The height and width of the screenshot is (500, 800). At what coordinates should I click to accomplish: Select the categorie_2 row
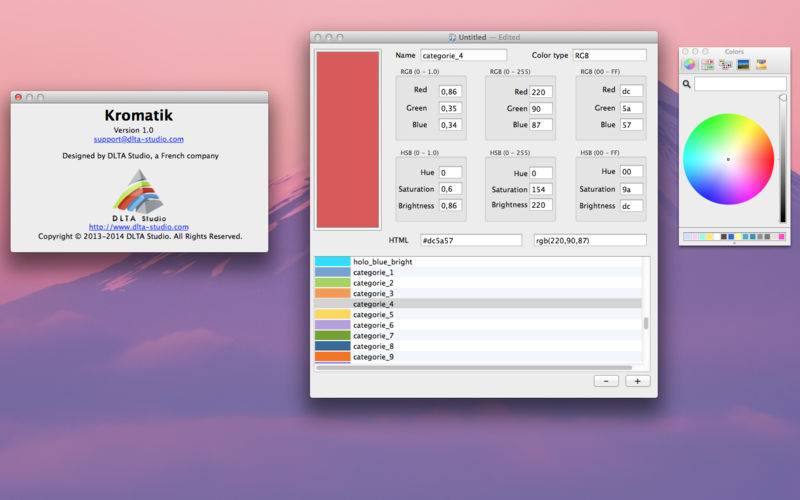[478, 283]
